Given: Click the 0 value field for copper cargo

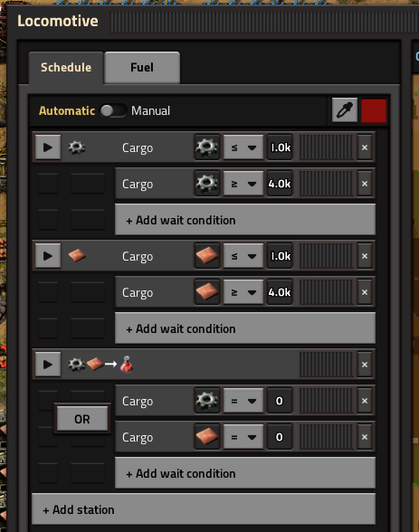Looking at the screenshot, I should [x=280, y=437].
